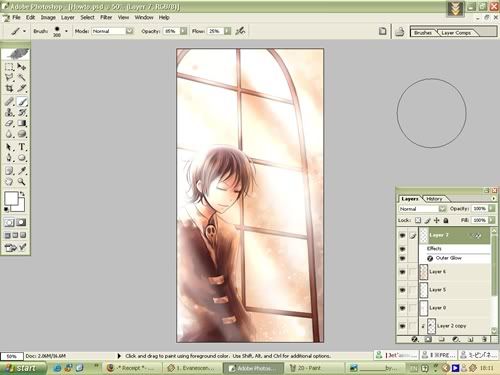500x375 pixels.
Task: Toggle lock position
Action: [x=437, y=220]
